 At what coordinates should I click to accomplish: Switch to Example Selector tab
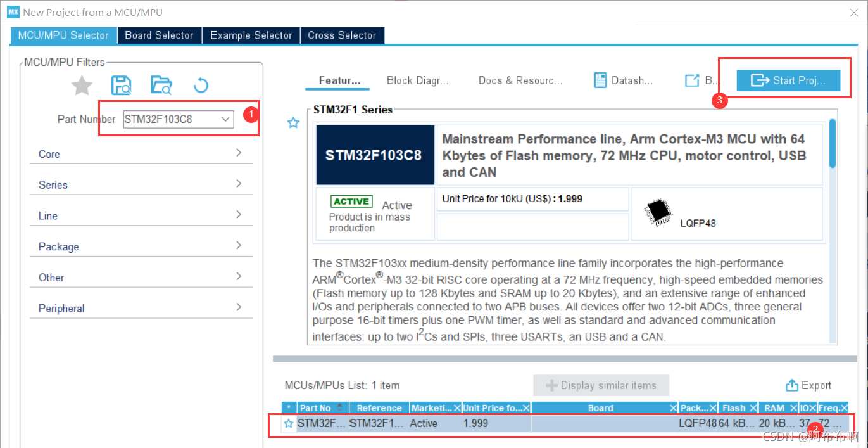point(251,35)
